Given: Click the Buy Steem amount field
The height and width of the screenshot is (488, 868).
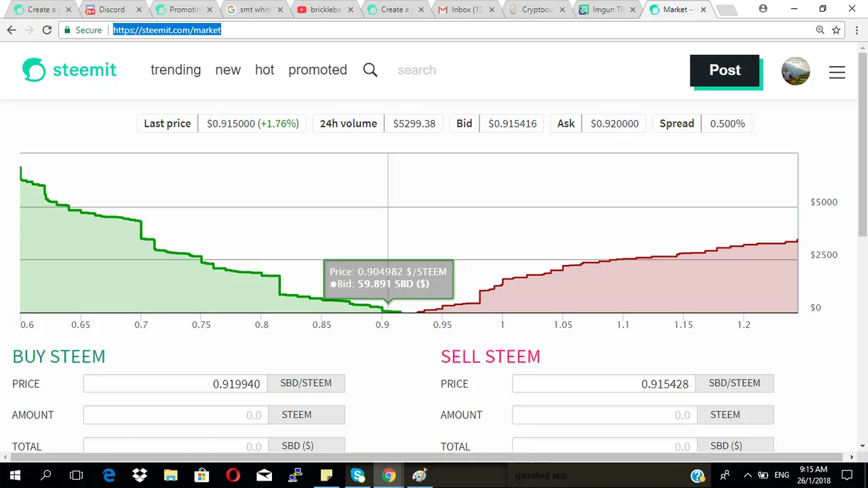Looking at the screenshot, I should [x=175, y=415].
